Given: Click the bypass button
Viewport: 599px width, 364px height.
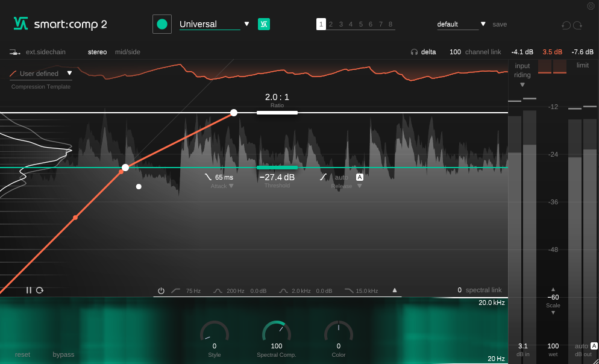Looking at the screenshot, I should [x=63, y=354].
